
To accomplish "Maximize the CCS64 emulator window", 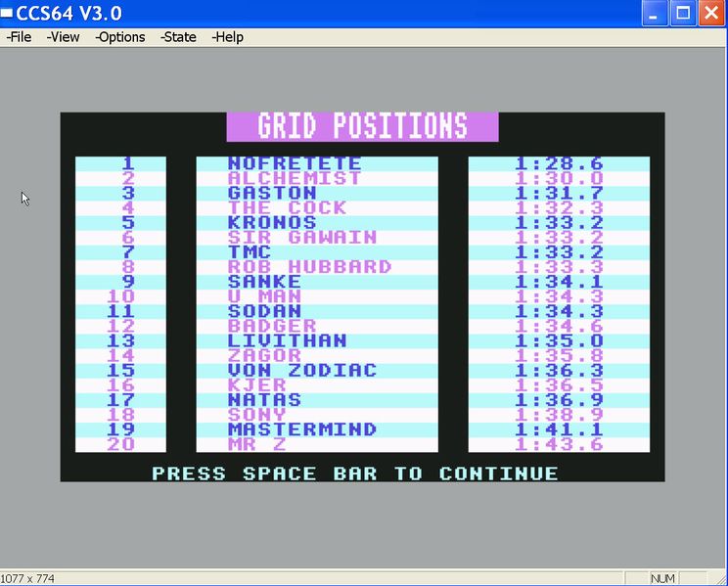I will click(x=683, y=14).
